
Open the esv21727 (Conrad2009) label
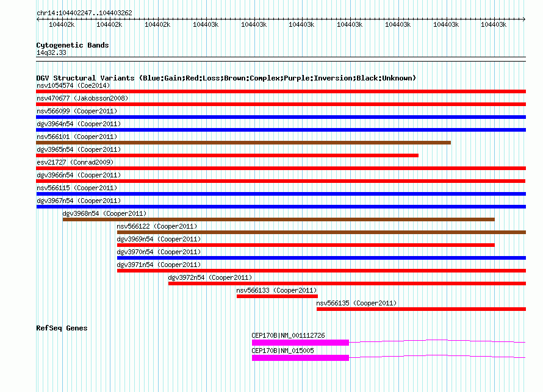[75, 162]
